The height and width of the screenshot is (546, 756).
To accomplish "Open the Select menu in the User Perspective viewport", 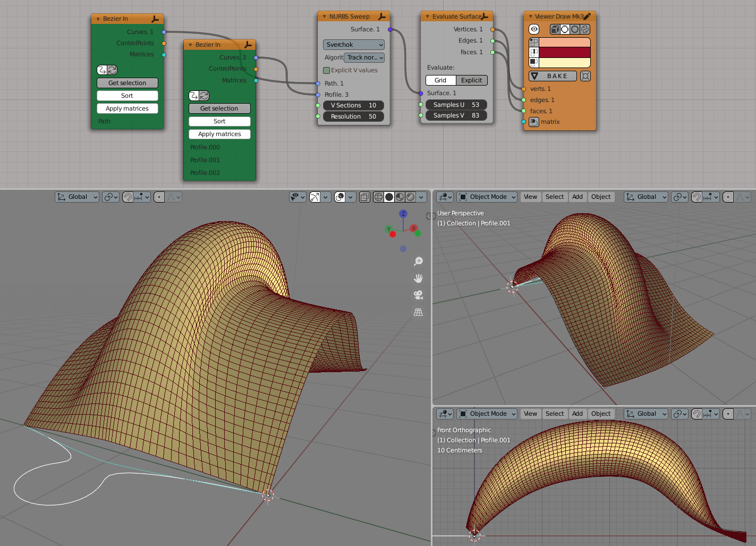I will [555, 197].
